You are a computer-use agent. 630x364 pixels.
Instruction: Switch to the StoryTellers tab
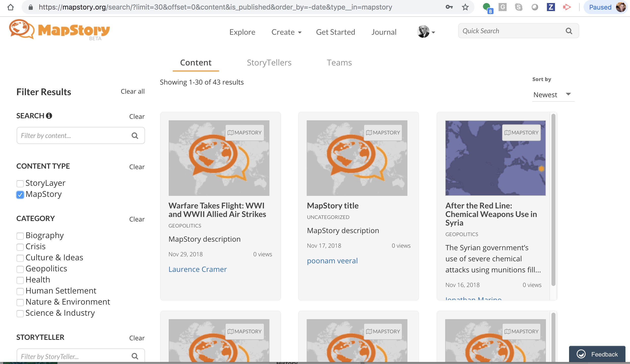coord(269,62)
